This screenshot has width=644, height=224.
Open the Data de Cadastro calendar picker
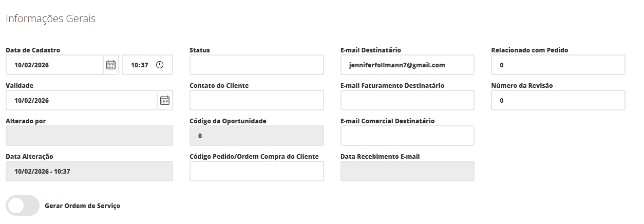point(111,65)
